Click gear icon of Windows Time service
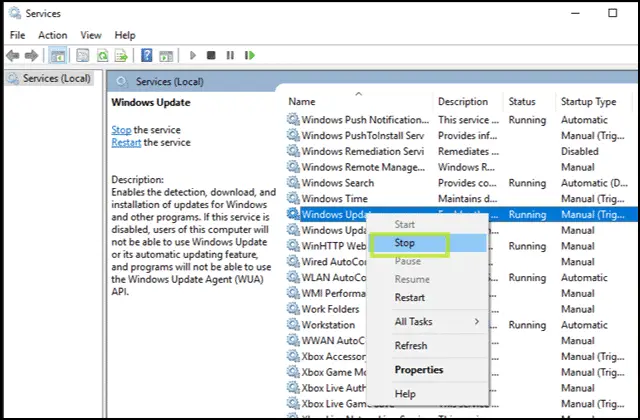The image size is (640, 420). coord(293,198)
